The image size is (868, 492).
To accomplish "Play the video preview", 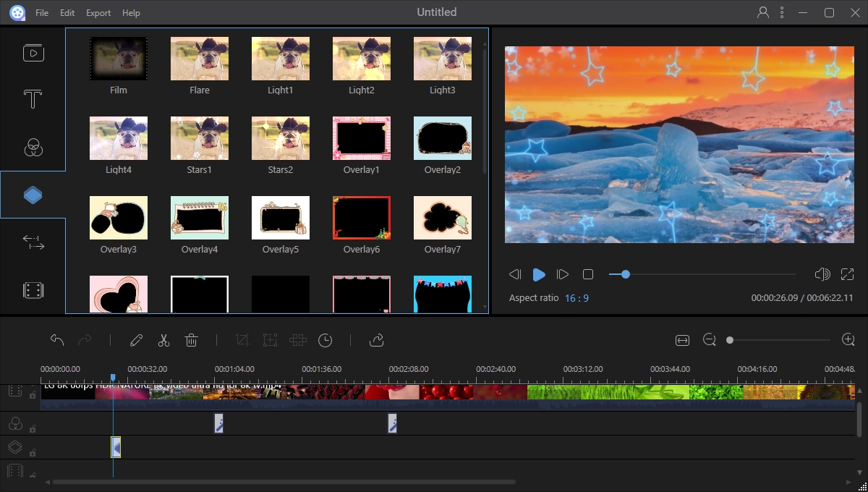I will tap(539, 274).
